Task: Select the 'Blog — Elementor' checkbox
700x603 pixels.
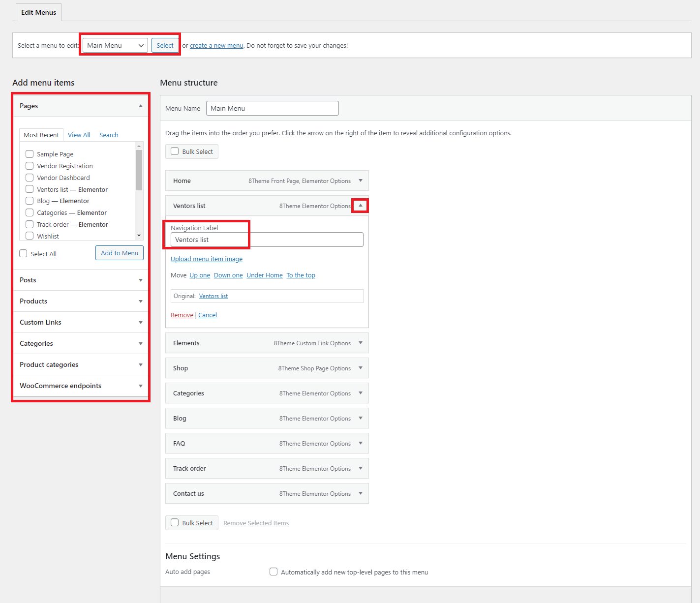Action: [30, 201]
